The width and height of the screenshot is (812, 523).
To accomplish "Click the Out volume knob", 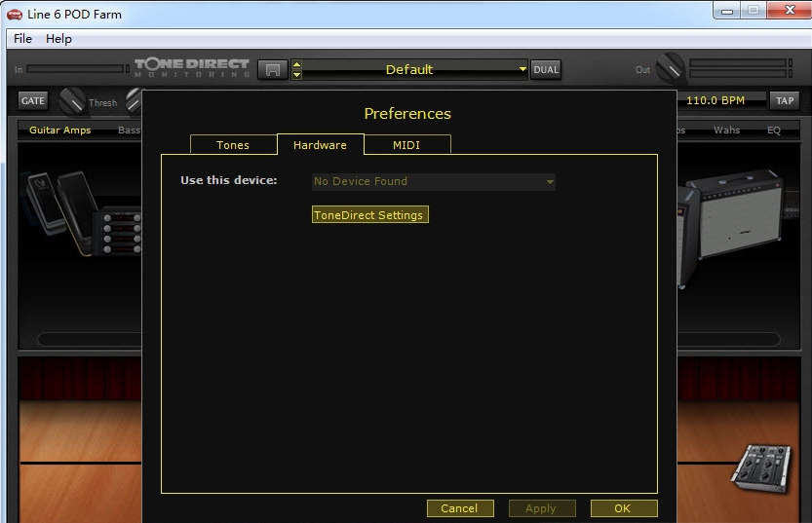I will click(671, 68).
